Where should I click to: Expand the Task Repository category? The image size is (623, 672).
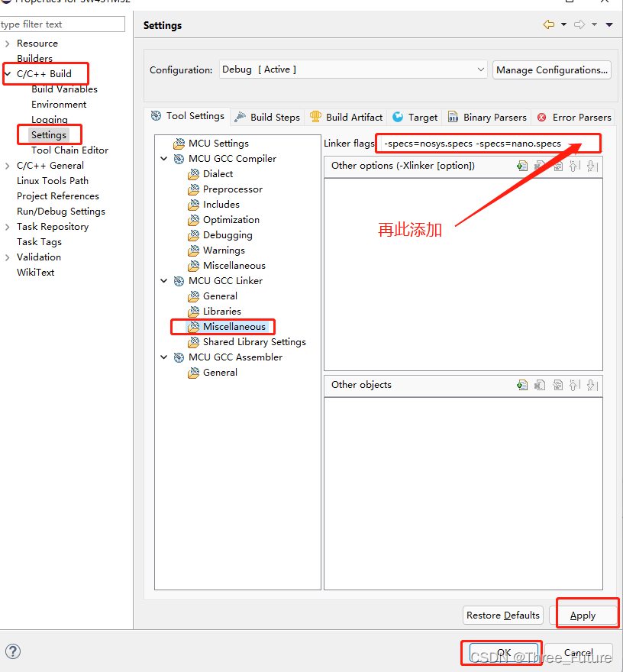[x=8, y=227]
